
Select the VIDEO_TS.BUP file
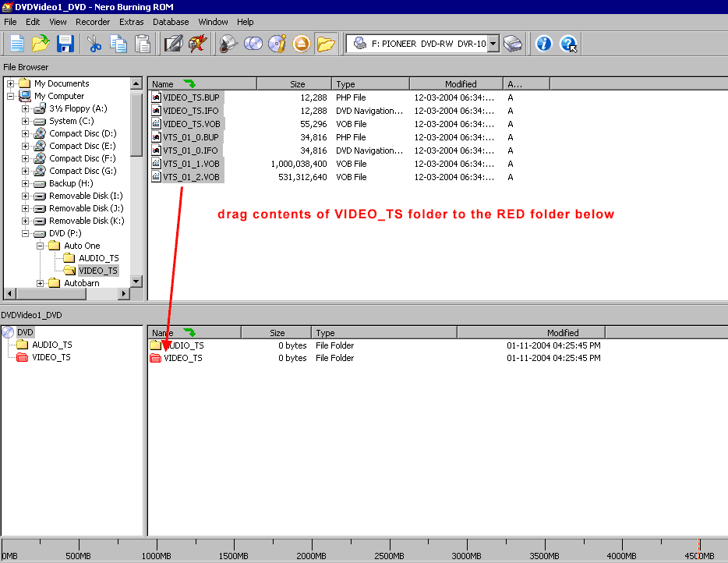191,97
